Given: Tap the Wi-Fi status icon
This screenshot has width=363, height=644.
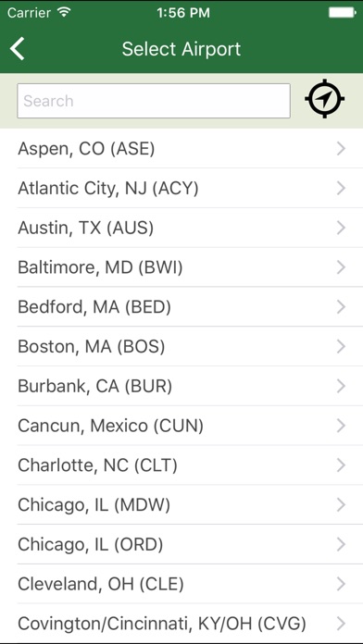Looking at the screenshot, I should (x=65, y=12).
